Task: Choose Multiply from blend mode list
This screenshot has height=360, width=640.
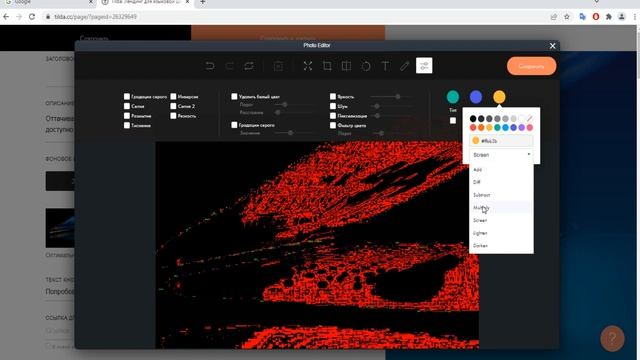Action: [501, 208]
